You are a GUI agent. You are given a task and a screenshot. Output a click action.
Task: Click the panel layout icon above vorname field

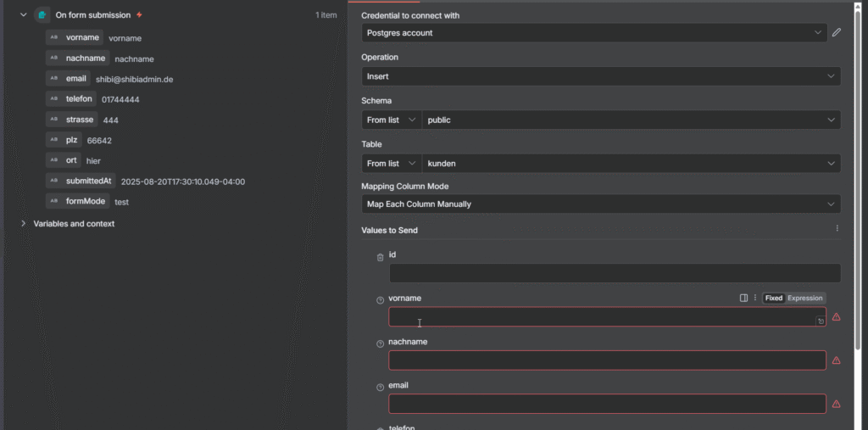[743, 298]
